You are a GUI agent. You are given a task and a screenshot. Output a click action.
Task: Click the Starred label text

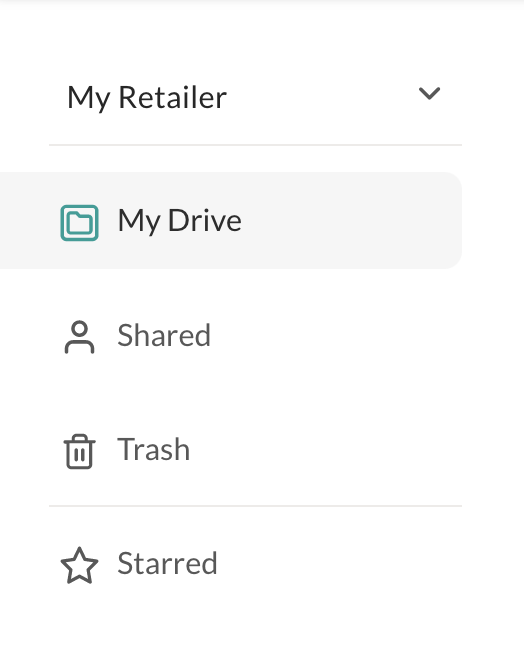coord(167,563)
